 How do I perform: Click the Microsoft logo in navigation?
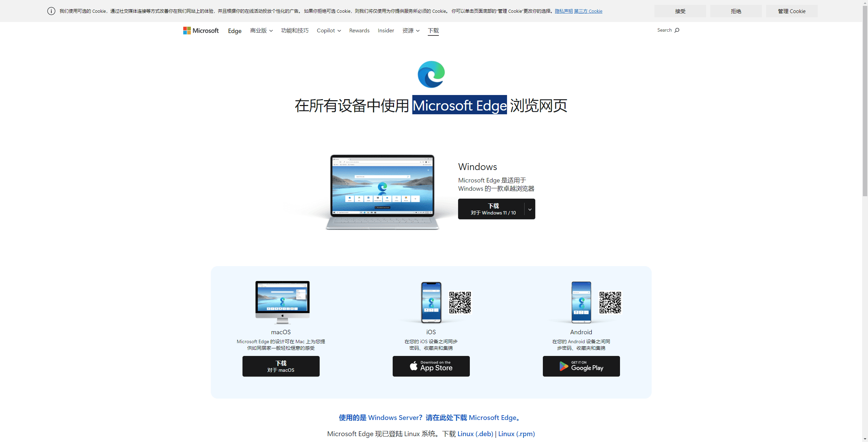[201, 30]
